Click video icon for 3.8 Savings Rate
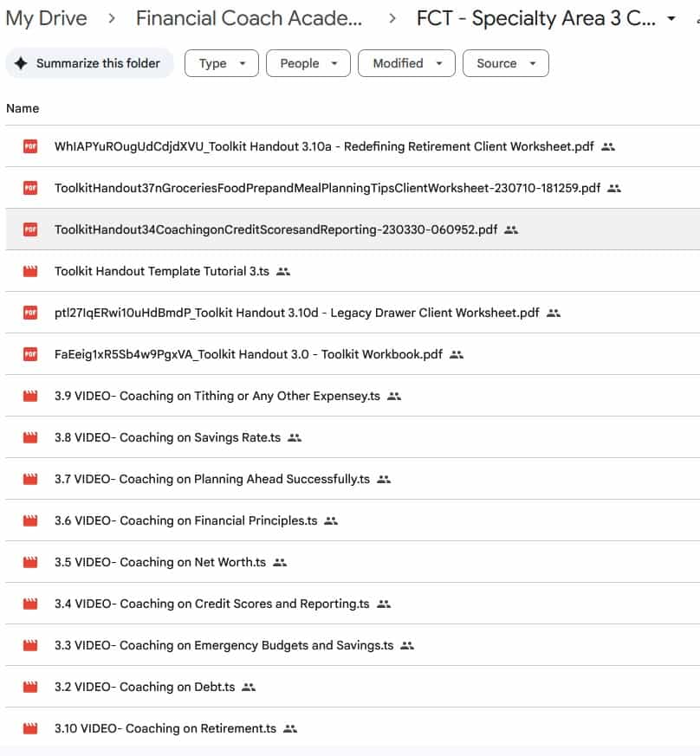The width and height of the screenshot is (700, 756). (30, 437)
